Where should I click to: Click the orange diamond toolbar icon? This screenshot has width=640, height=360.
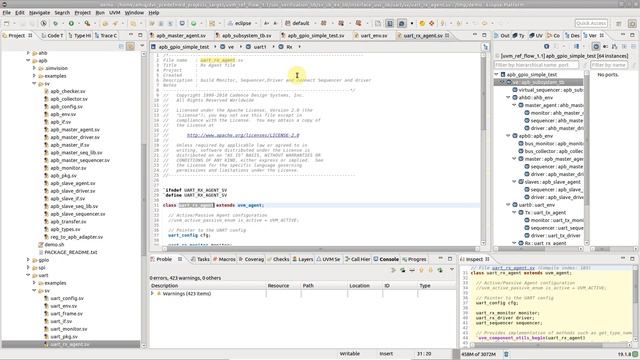click(x=431, y=24)
